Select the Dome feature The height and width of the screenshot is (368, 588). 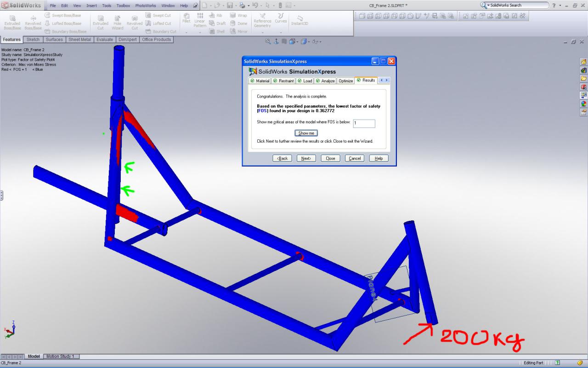pos(238,23)
